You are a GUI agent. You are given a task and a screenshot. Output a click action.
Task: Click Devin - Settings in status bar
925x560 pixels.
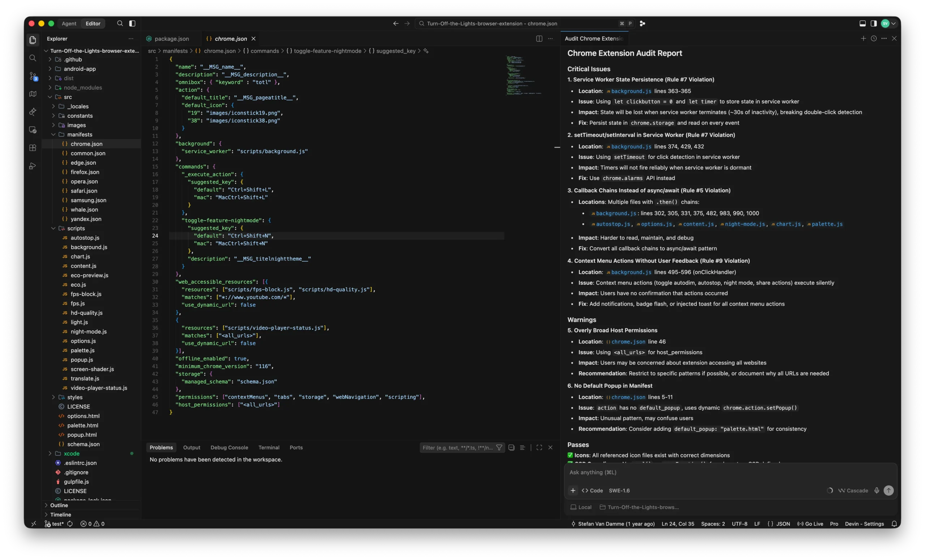(x=864, y=524)
